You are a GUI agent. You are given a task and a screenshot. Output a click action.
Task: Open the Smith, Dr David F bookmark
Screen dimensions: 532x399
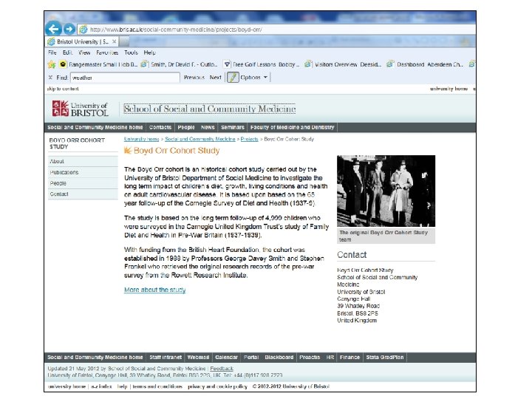[179, 64]
